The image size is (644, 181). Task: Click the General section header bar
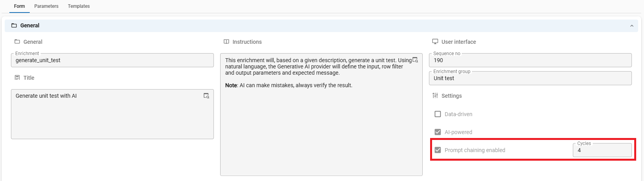tap(321, 26)
